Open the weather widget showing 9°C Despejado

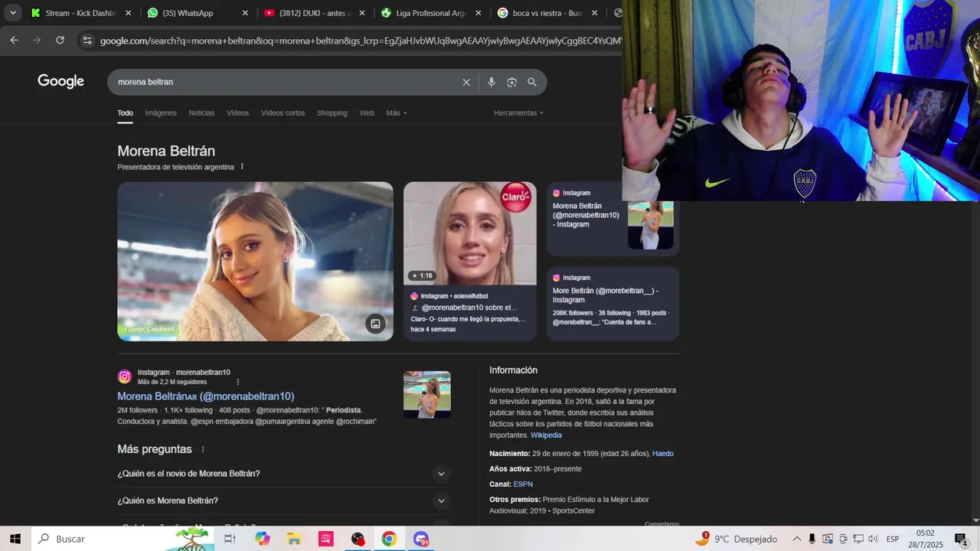(x=735, y=539)
